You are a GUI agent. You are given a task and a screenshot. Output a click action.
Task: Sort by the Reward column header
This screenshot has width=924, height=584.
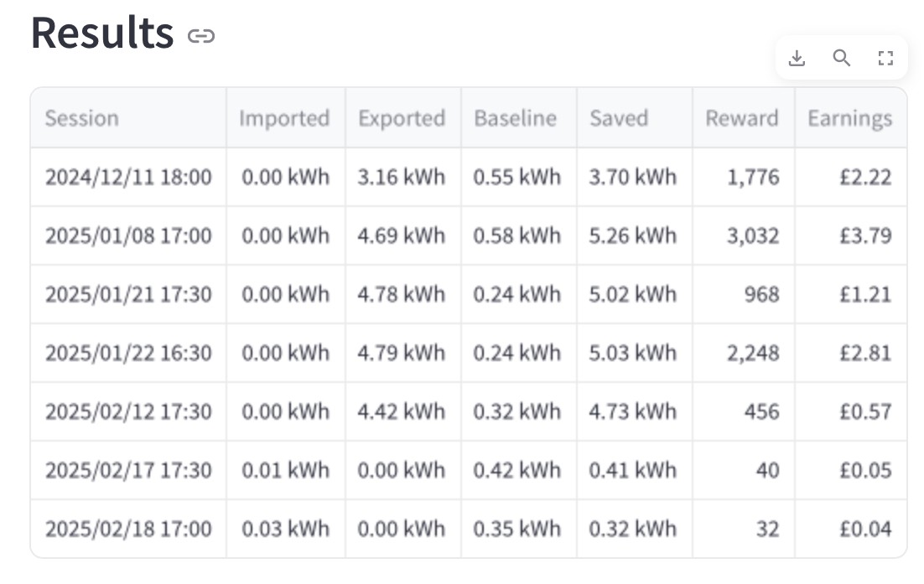point(744,118)
